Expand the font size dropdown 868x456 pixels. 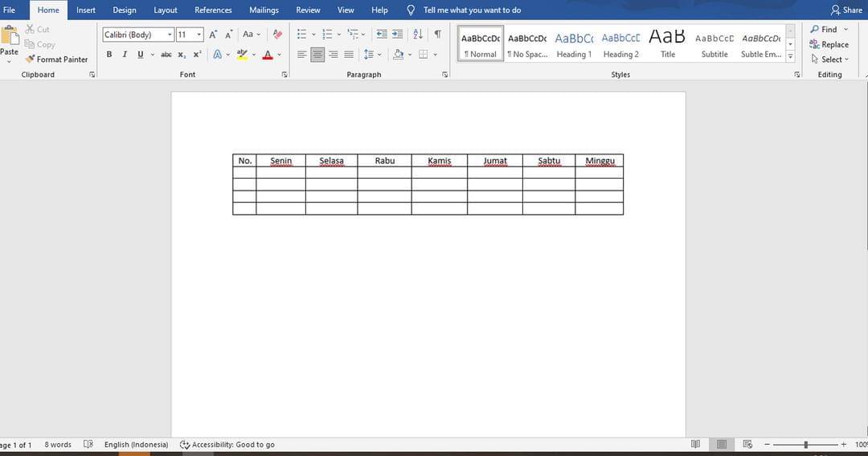click(199, 35)
